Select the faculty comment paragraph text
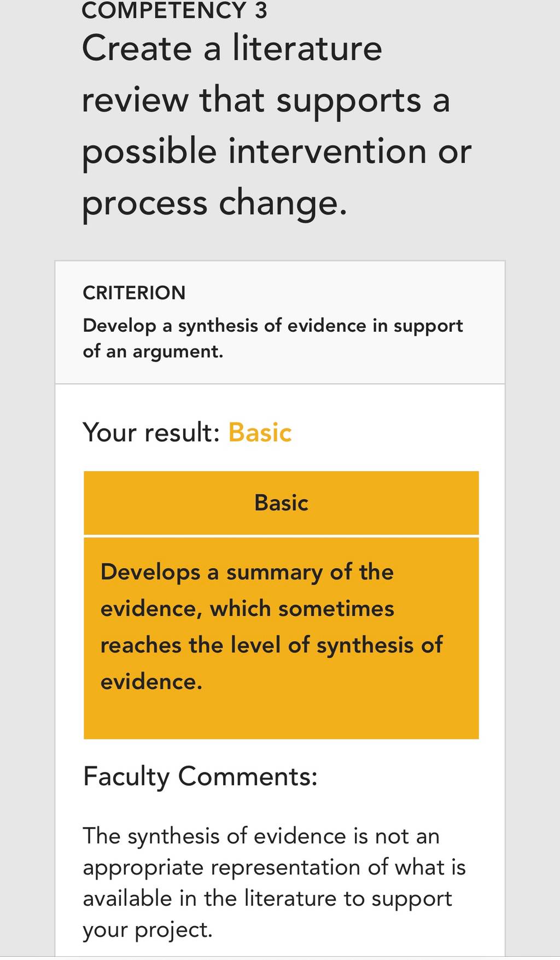This screenshot has width=560, height=960. tap(274, 883)
